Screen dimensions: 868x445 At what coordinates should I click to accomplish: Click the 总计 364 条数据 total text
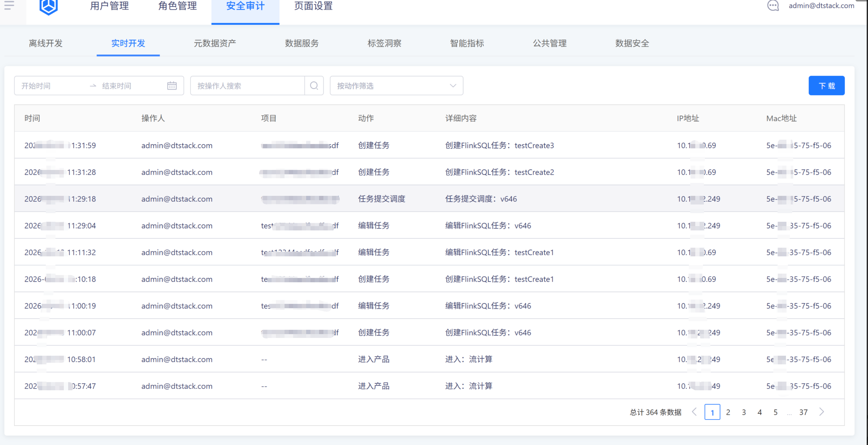(x=655, y=412)
